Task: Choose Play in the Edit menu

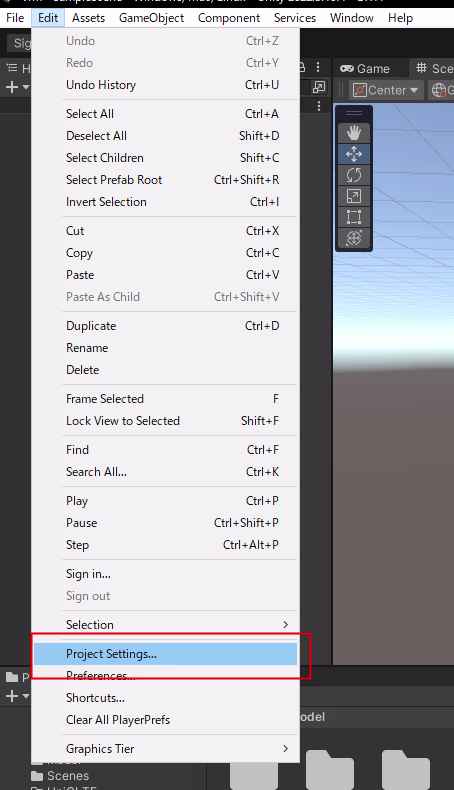Action: coord(165,501)
